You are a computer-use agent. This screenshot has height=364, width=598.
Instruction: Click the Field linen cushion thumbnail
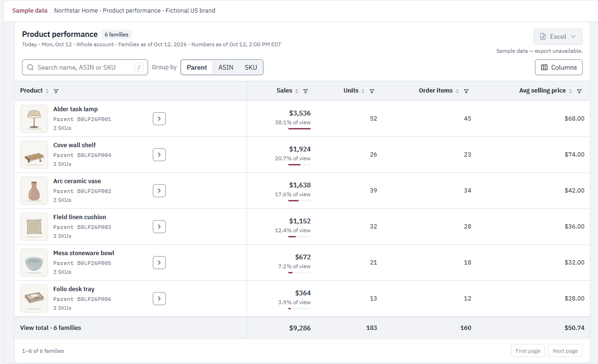(x=34, y=227)
